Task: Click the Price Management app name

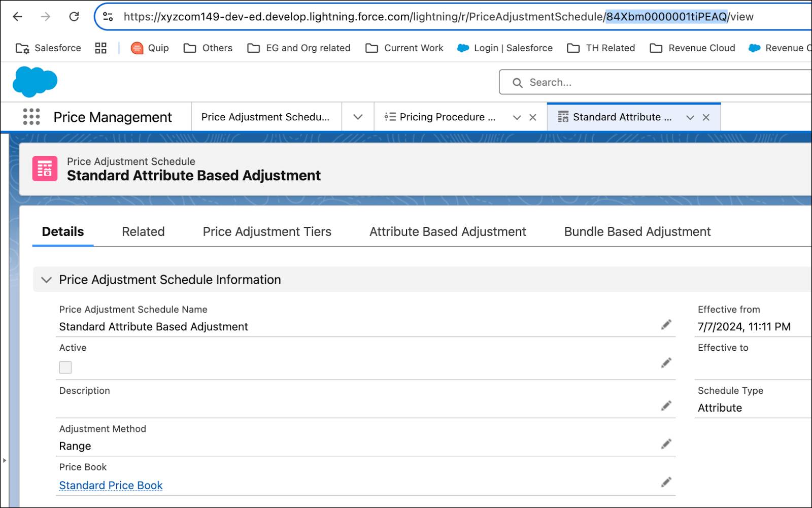Action: point(113,117)
